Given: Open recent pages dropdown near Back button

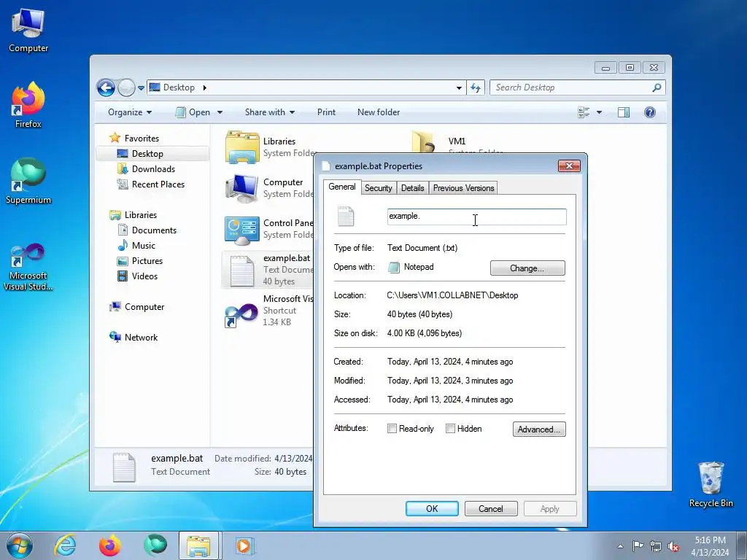Looking at the screenshot, I should (141, 88).
